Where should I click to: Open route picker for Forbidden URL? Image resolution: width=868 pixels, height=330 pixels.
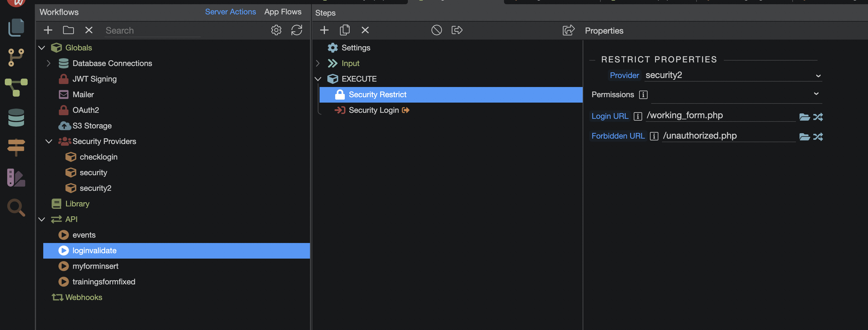[818, 137]
